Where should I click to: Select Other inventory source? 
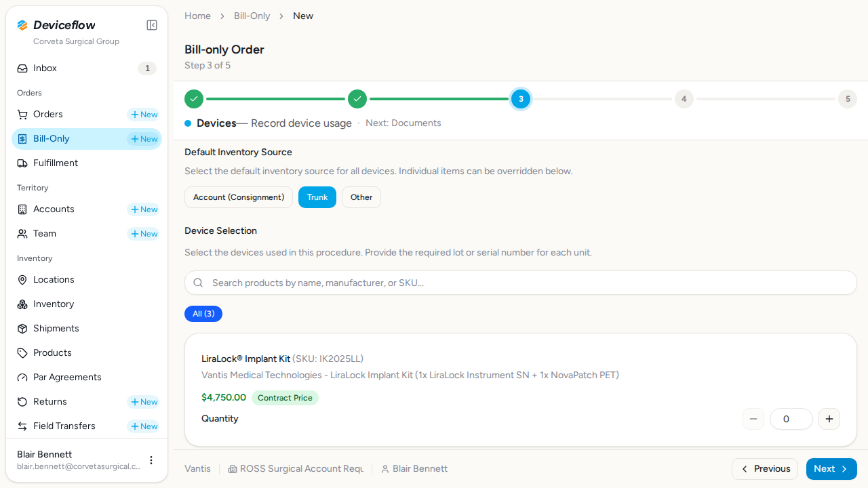click(361, 197)
